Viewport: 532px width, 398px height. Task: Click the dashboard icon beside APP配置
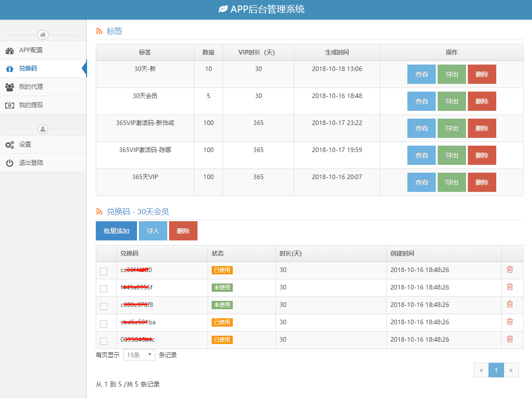(x=10, y=50)
